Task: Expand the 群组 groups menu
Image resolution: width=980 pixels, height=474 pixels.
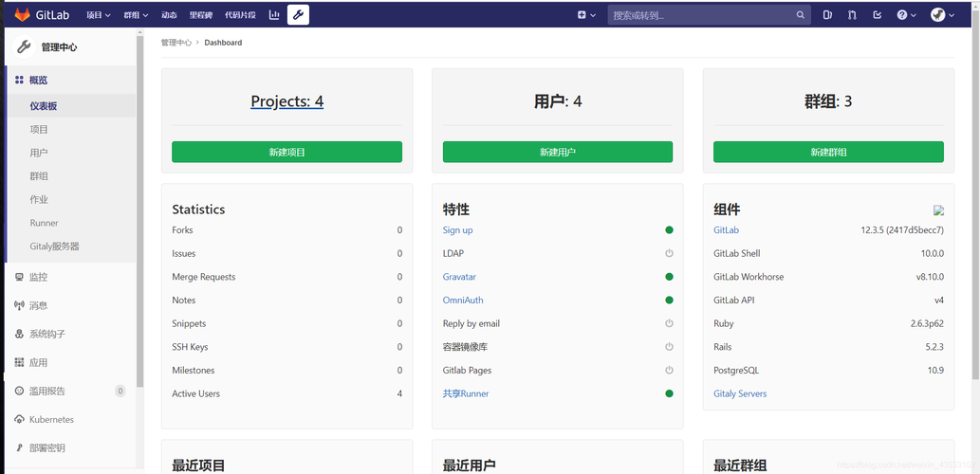Action: (137, 15)
